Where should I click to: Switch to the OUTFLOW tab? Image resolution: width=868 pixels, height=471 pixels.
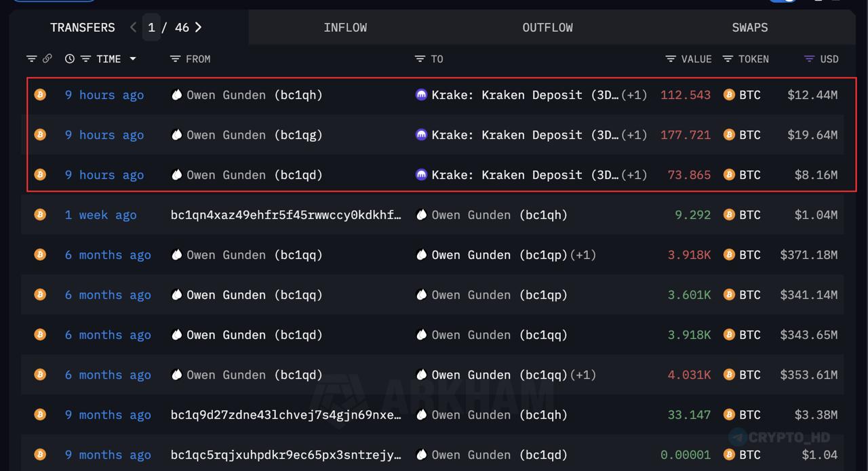[547, 27]
